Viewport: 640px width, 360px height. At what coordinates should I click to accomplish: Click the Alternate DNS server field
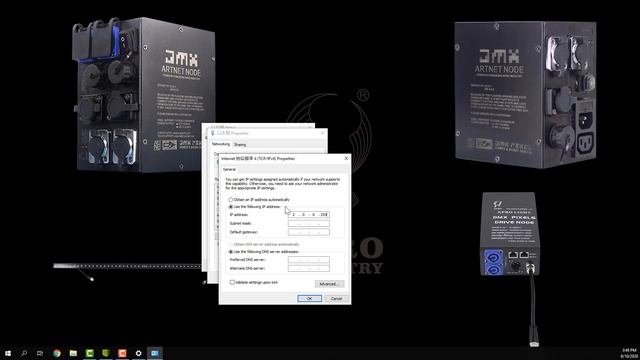309,269
